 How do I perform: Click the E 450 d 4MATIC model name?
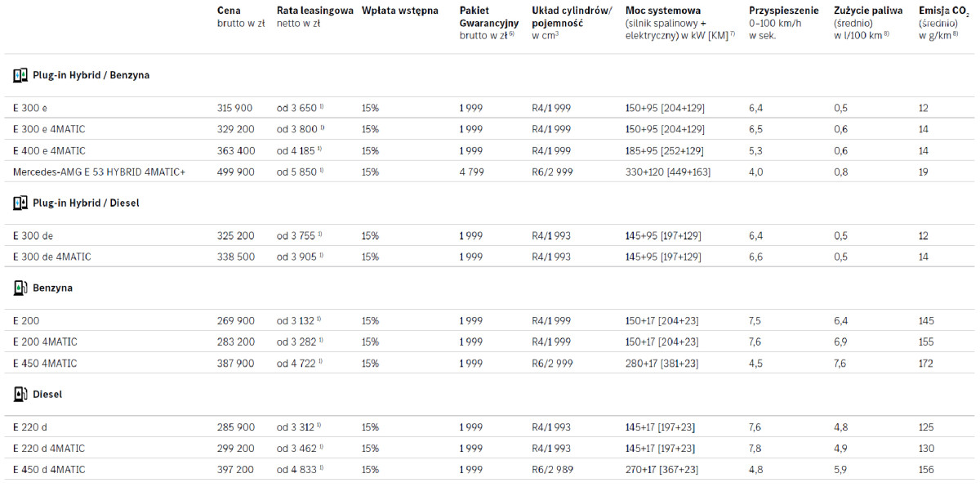49,470
